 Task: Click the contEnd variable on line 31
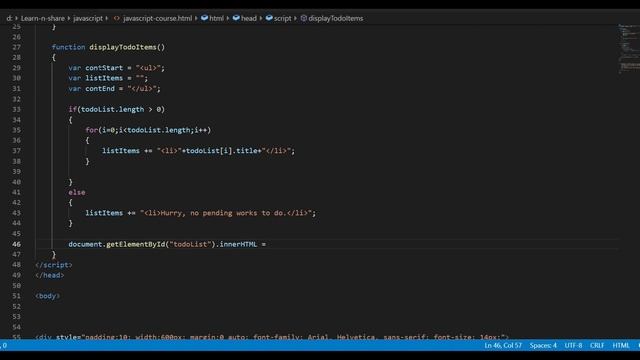pos(100,89)
